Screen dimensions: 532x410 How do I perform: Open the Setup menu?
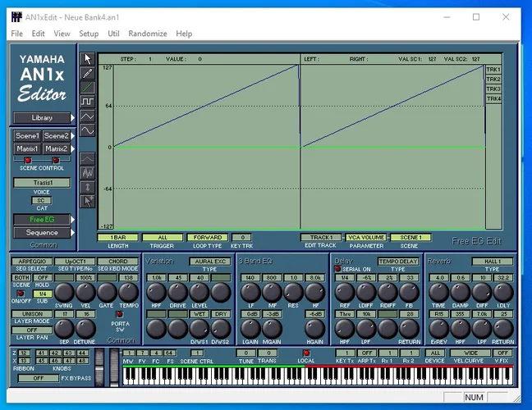click(x=89, y=34)
